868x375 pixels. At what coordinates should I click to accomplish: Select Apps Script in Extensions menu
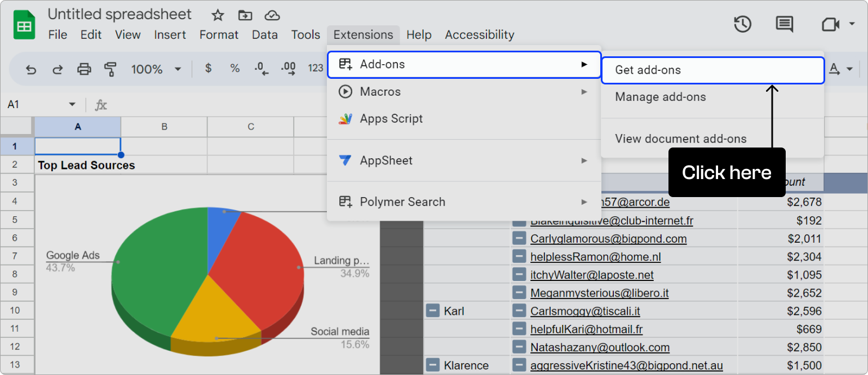point(391,119)
